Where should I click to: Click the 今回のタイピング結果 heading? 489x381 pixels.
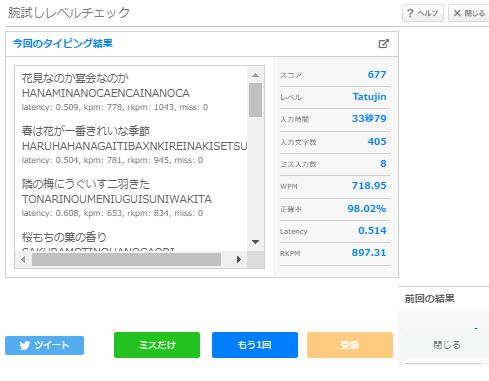(63, 43)
